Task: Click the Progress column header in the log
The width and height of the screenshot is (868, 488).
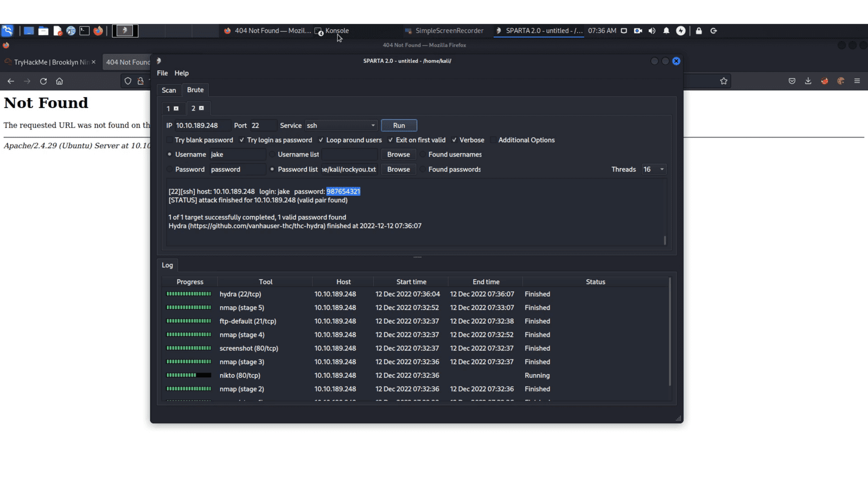Action: click(x=190, y=282)
